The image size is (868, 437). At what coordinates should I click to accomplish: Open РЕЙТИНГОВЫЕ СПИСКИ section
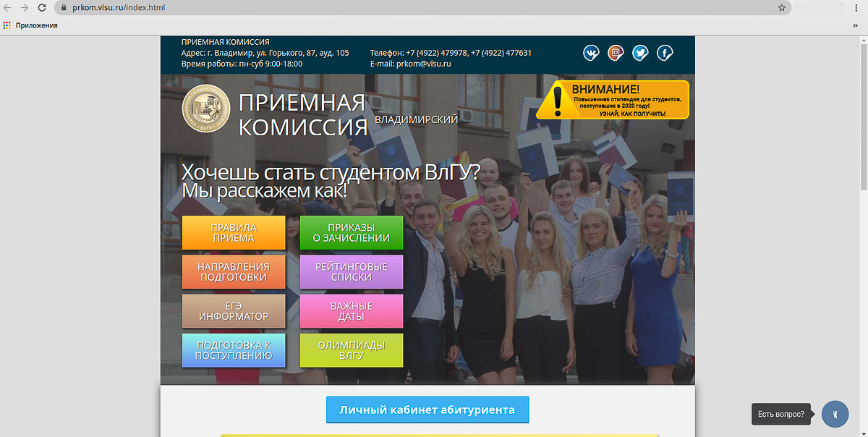tap(351, 271)
